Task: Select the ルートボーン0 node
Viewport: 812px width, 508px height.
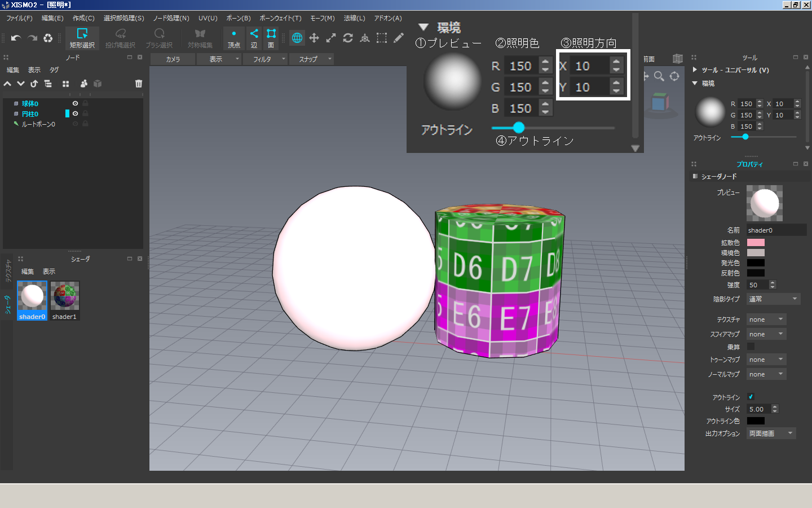Action: [x=38, y=124]
